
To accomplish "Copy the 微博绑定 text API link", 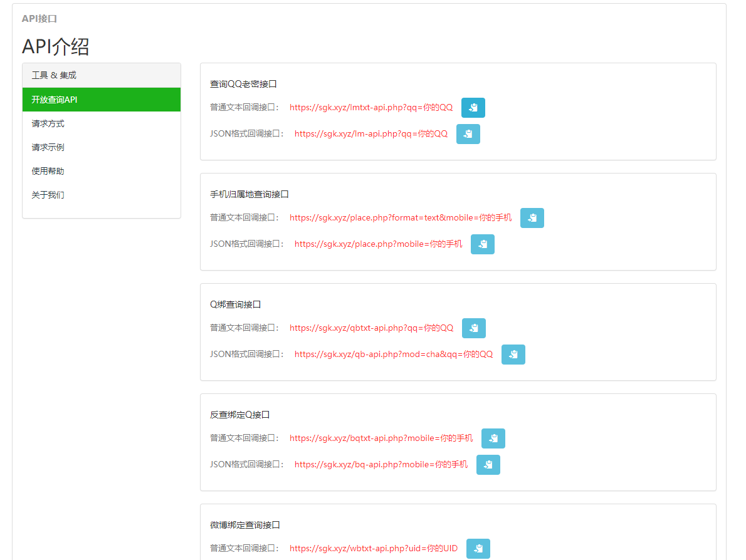I will tap(478, 548).
